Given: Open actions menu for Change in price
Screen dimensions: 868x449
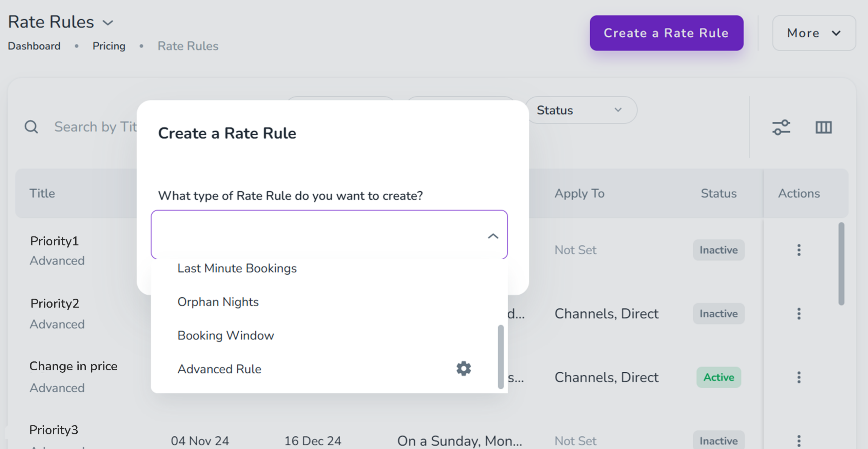Looking at the screenshot, I should click(799, 377).
